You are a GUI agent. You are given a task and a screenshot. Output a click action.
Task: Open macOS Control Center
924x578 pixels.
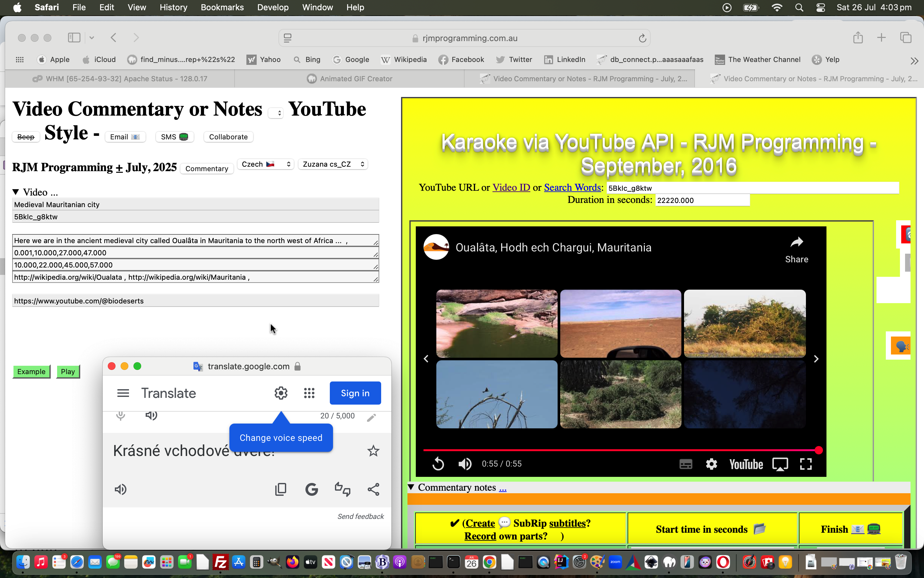coord(820,7)
